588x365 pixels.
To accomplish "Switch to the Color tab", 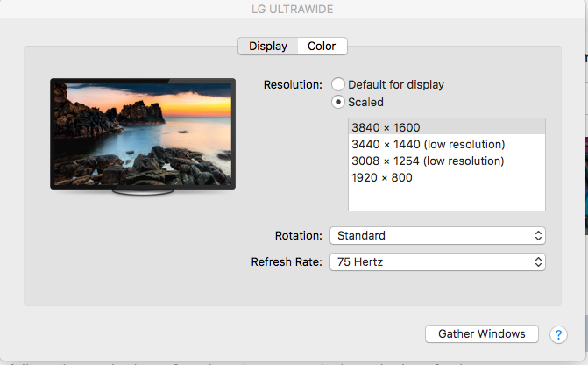I will (x=322, y=47).
